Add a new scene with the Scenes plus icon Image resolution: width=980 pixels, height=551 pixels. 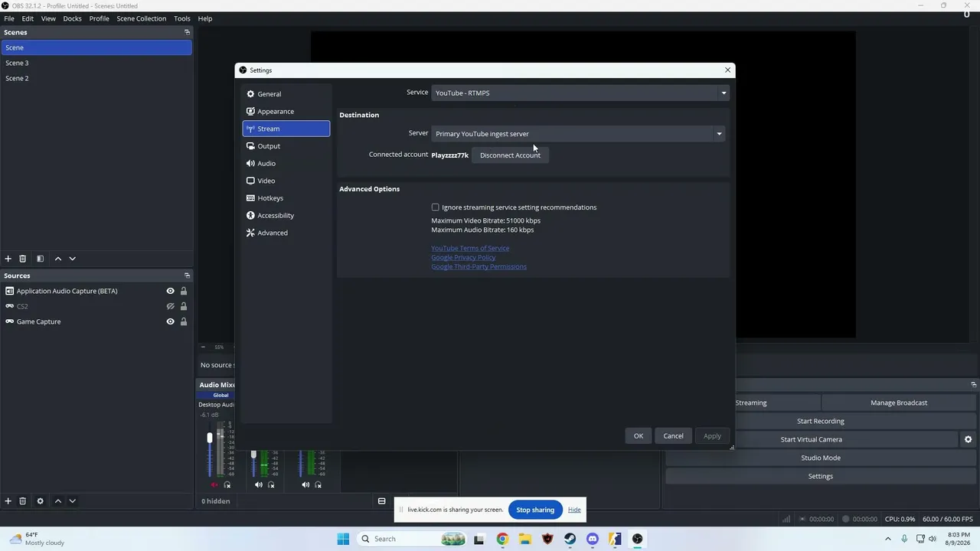pyautogui.click(x=8, y=259)
